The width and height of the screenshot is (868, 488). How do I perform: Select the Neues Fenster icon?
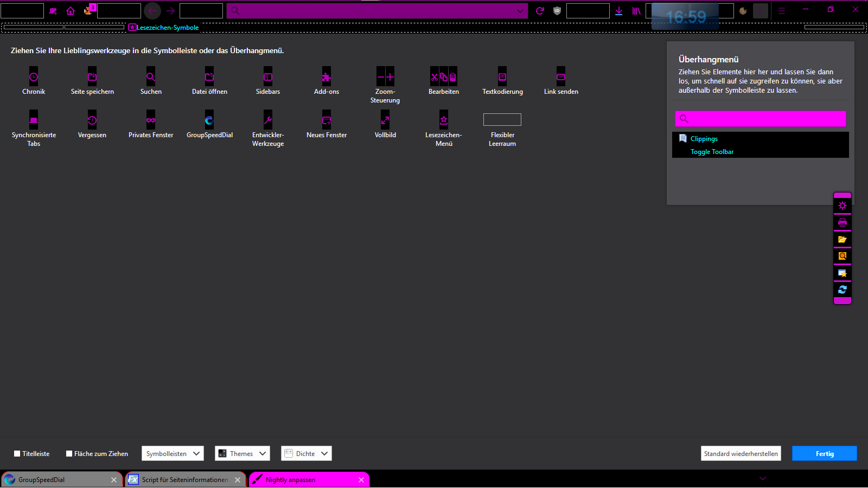pyautogui.click(x=327, y=120)
